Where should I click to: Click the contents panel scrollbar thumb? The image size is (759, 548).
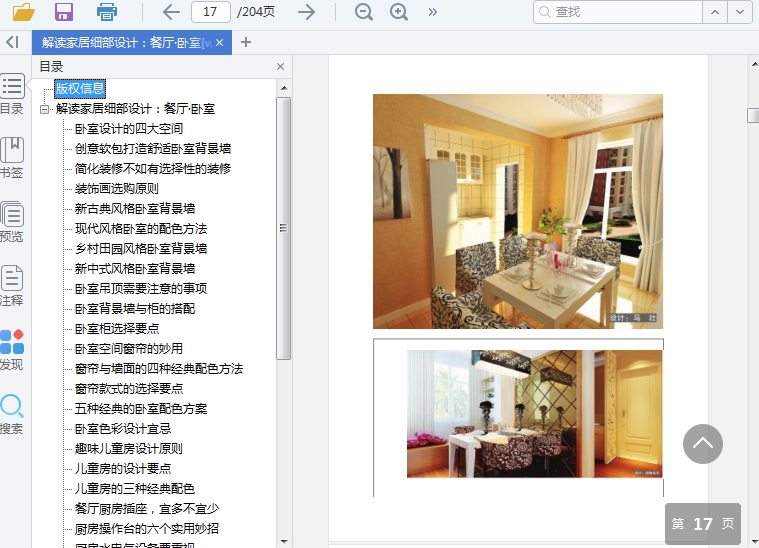284,228
